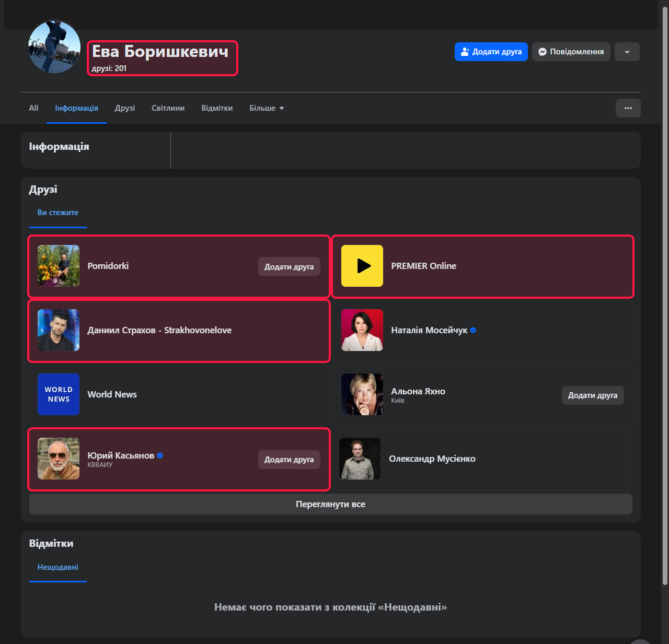Open the Відмітки tab
The width and height of the screenshot is (669, 644).
tap(217, 108)
